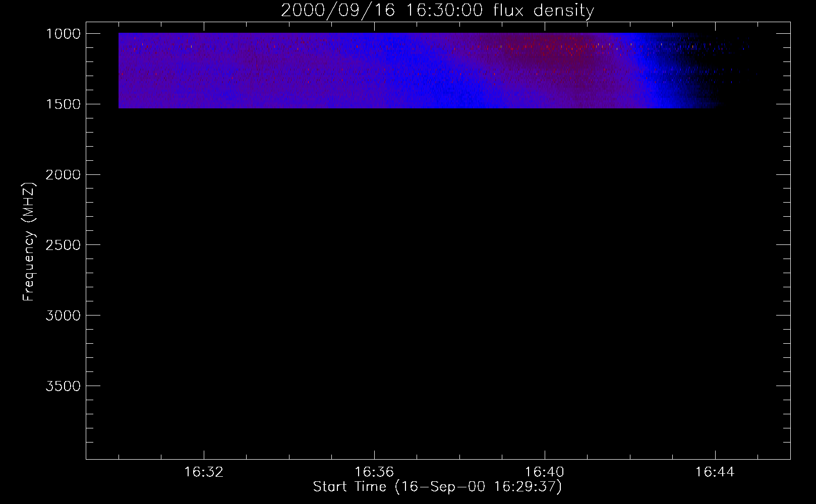
Task: Click the '16:44' time axis label
Action: pyautogui.click(x=715, y=472)
